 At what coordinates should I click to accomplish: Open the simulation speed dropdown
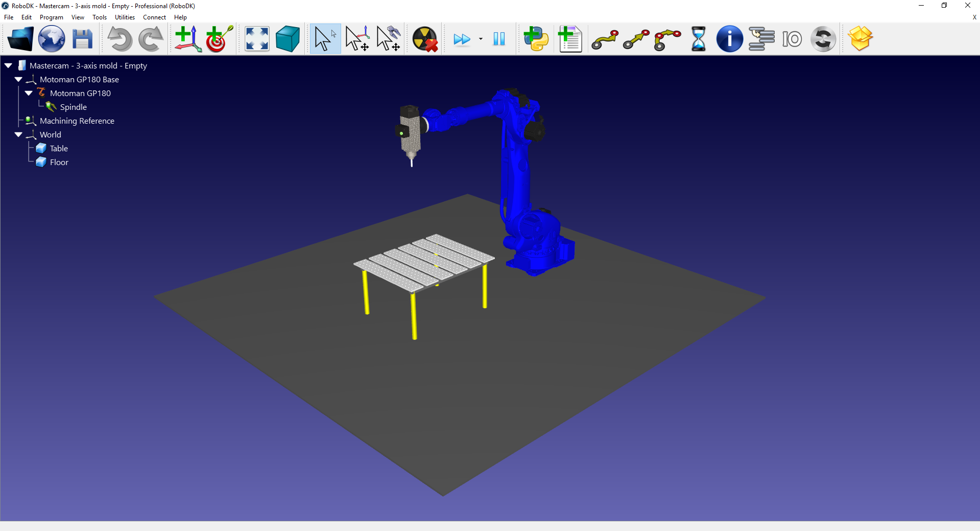pyautogui.click(x=481, y=38)
